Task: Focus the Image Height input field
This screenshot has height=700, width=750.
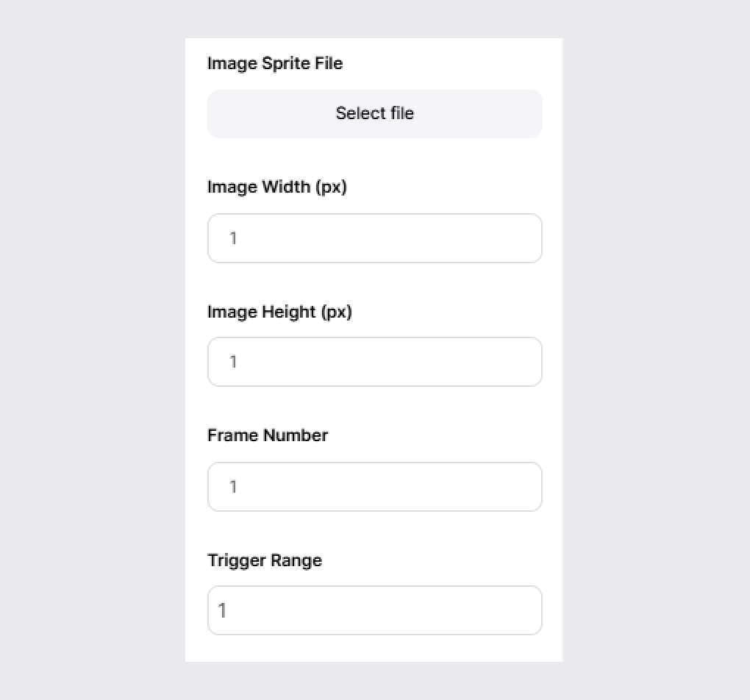Action: coord(374,362)
